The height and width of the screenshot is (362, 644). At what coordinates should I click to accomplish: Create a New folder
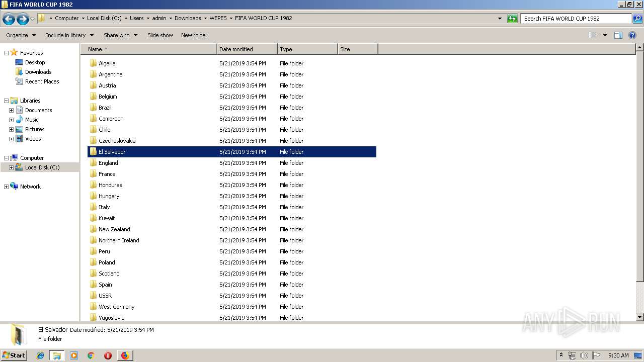tap(194, 35)
